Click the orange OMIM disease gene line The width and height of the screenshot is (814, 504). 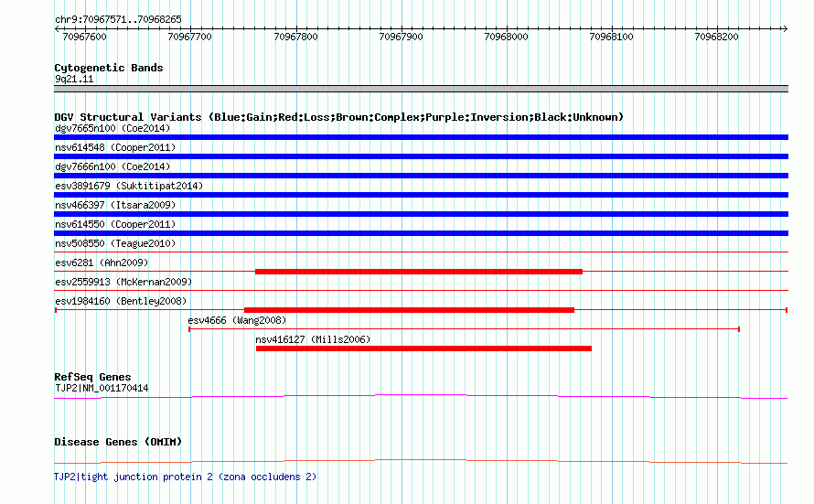coord(421,461)
